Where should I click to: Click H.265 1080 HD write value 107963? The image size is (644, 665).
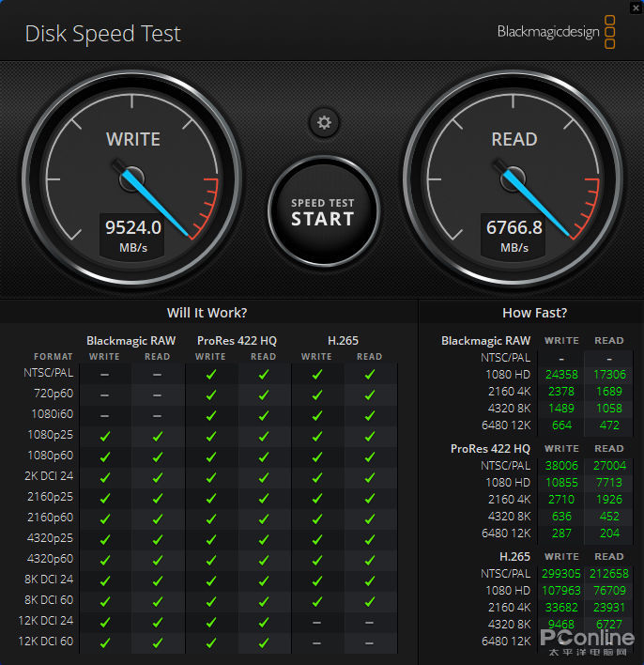[560, 591]
